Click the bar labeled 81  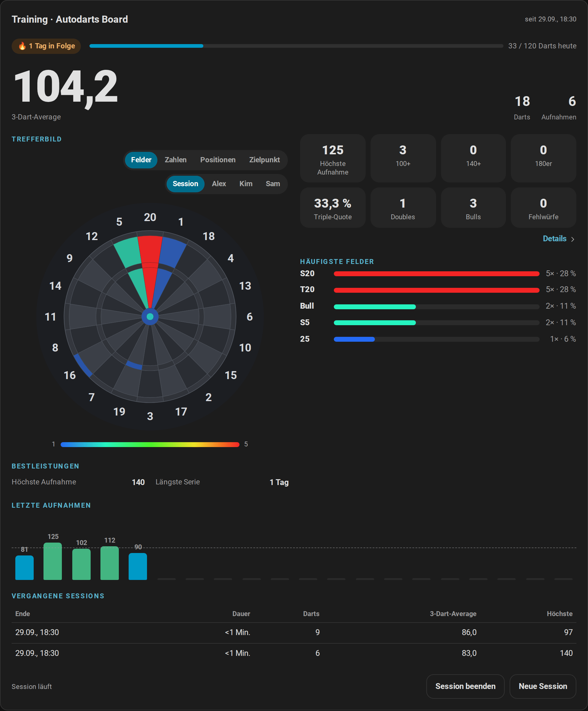[x=24, y=568]
